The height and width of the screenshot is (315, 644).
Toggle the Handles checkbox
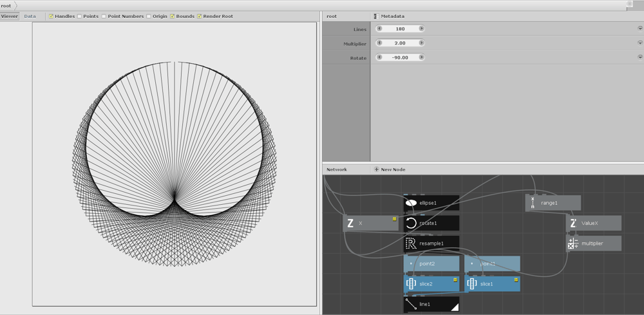pyautogui.click(x=51, y=17)
